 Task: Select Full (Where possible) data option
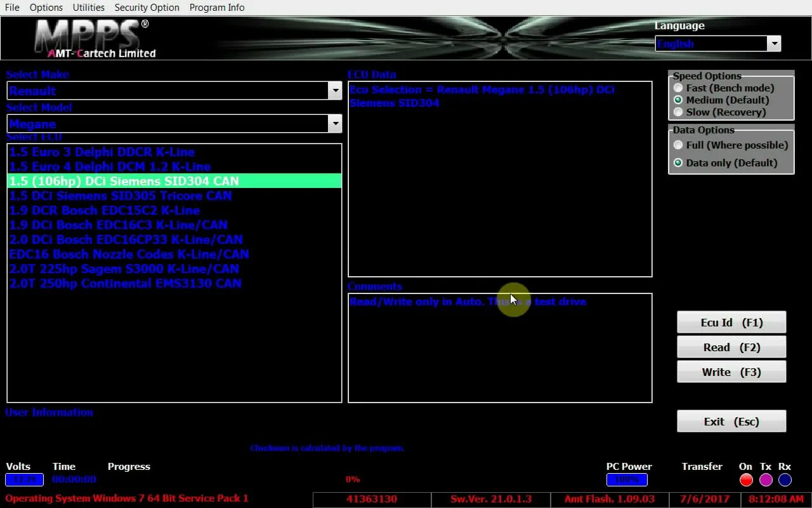(678, 145)
